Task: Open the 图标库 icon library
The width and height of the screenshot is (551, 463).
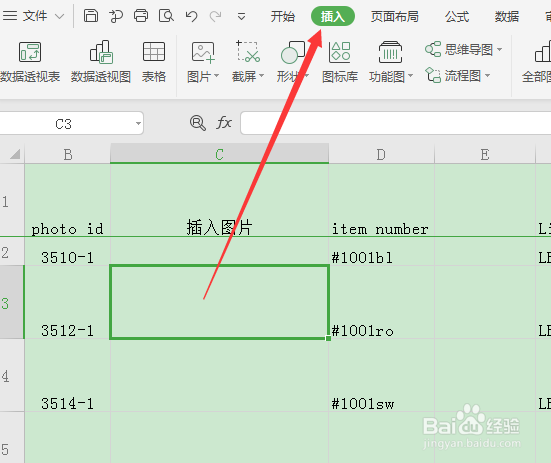Action: [x=340, y=63]
